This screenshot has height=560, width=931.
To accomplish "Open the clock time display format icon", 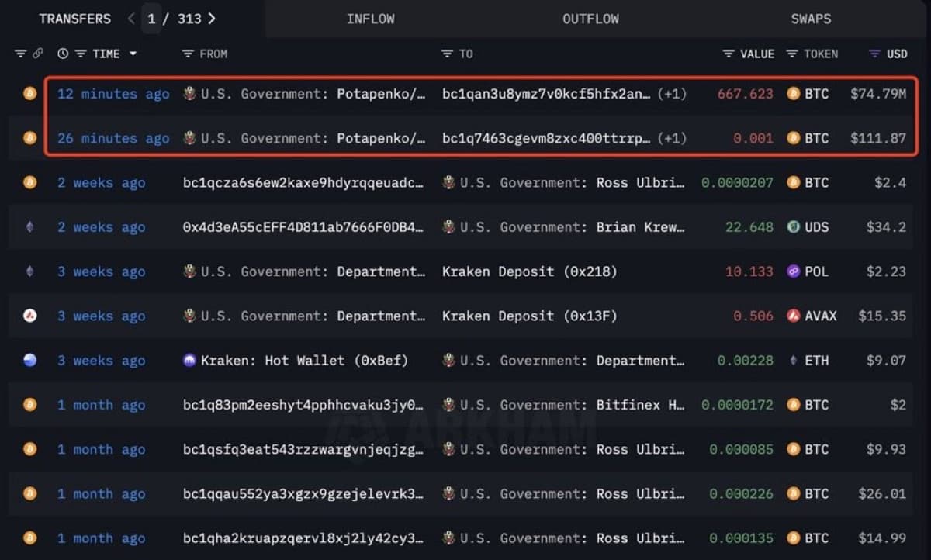I will point(63,54).
